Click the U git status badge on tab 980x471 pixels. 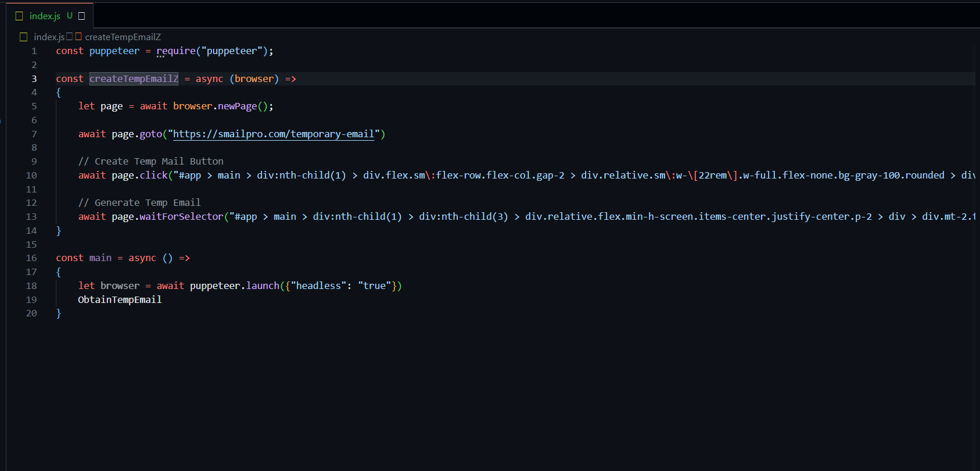[70, 16]
